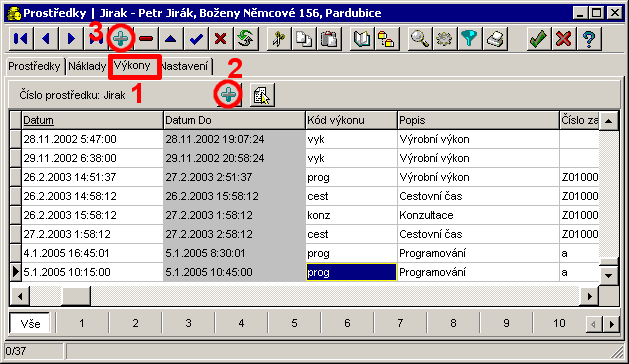
Task: Delete record with red minus icon
Action: (146, 39)
